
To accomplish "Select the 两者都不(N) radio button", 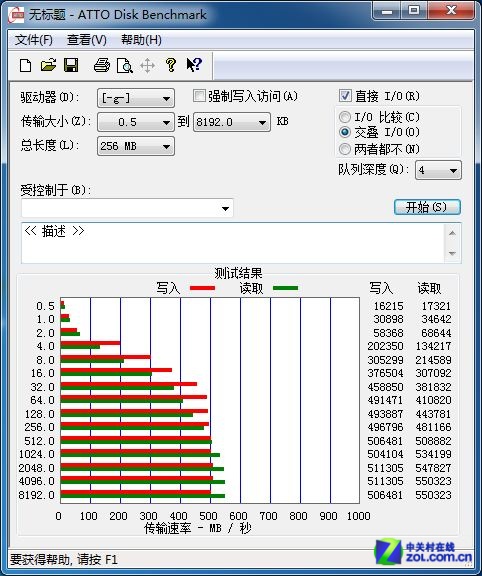I will pos(345,149).
